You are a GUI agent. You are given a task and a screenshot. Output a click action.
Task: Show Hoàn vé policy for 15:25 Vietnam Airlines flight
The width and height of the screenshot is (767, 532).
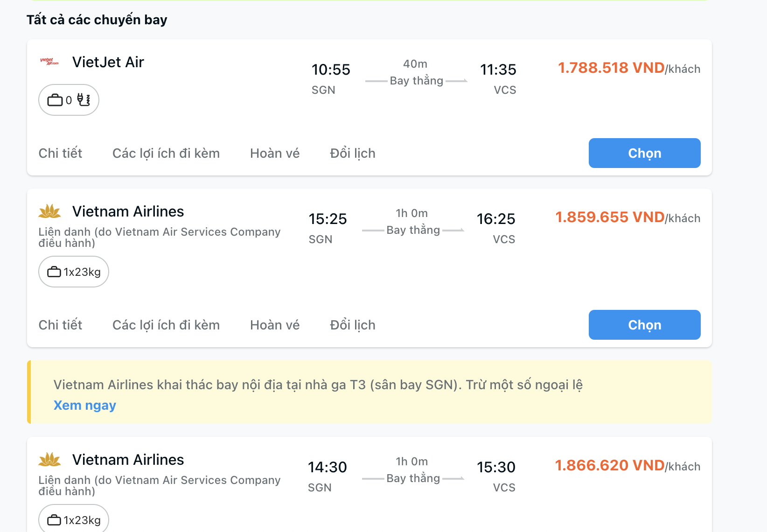pos(275,325)
